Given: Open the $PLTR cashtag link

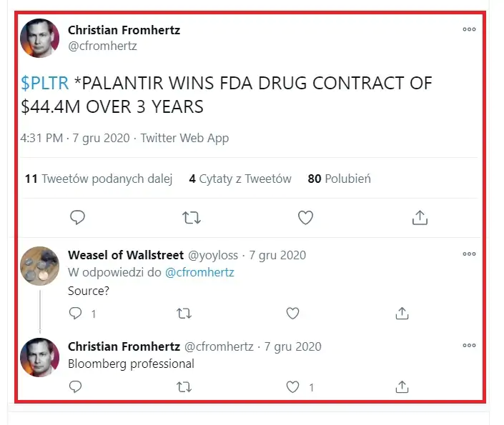Looking at the screenshot, I should click(x=45, y=83).
